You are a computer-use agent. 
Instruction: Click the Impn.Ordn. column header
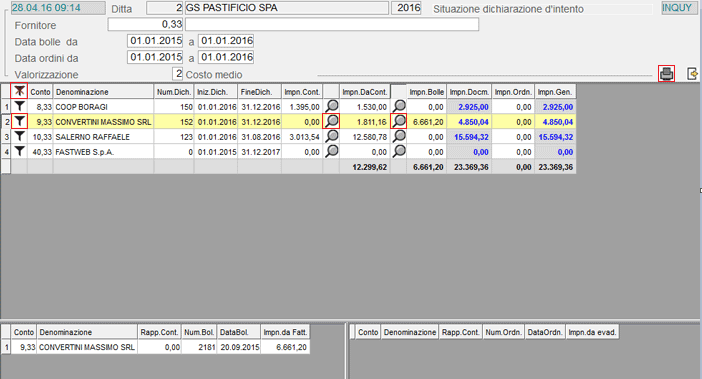click(x=513, y=92)
